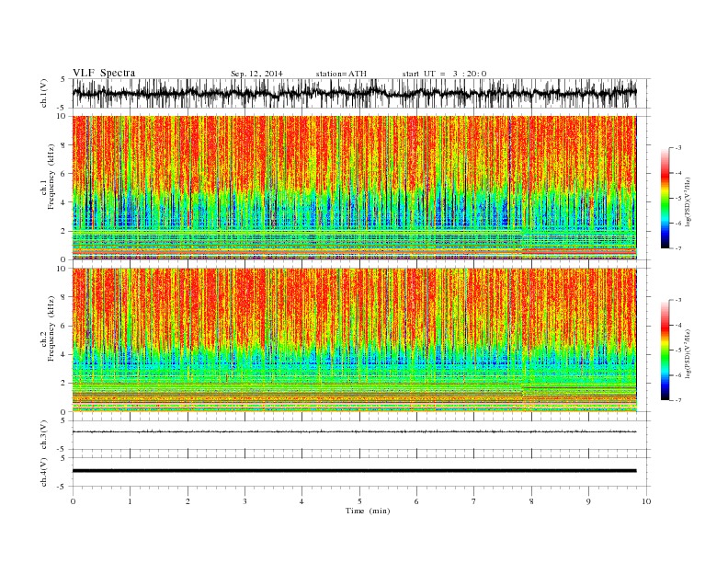This screenshot has height=563, width=728.
Task: Click time axis tick label "1"
Action: pyautogui.click(x=130, y=501)
